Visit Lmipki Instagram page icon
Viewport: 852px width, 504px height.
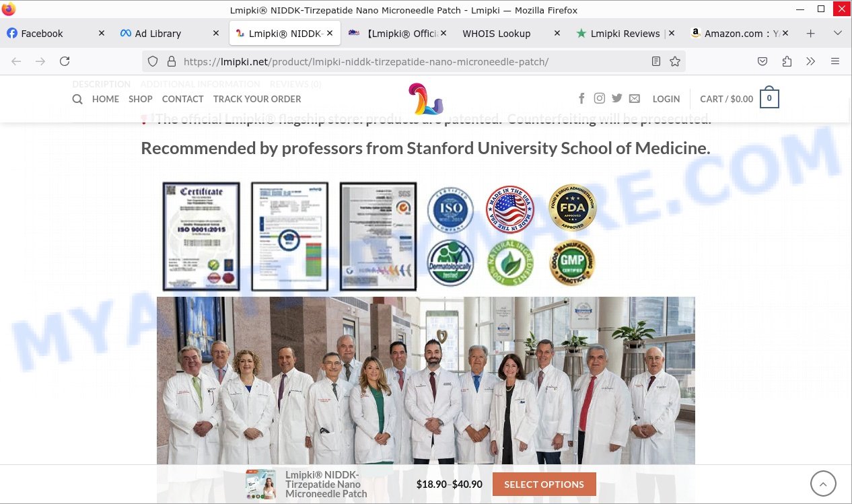[x=600, y=99]
